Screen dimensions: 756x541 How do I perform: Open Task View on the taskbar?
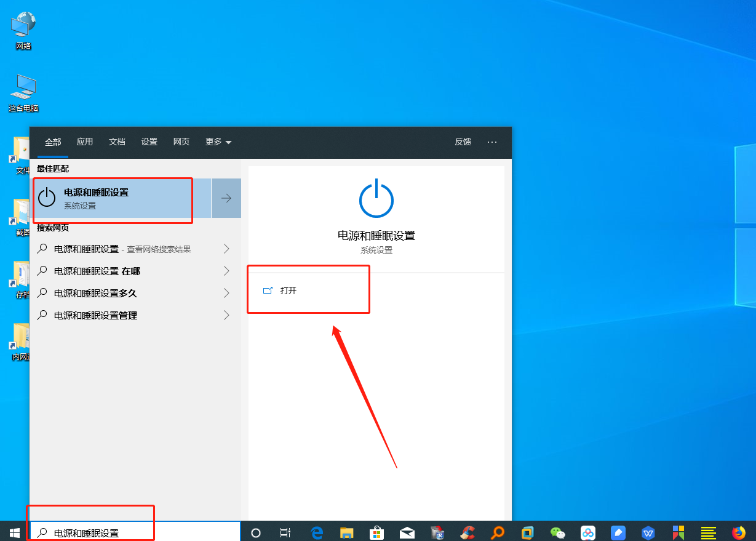click(x=285, y=532)
